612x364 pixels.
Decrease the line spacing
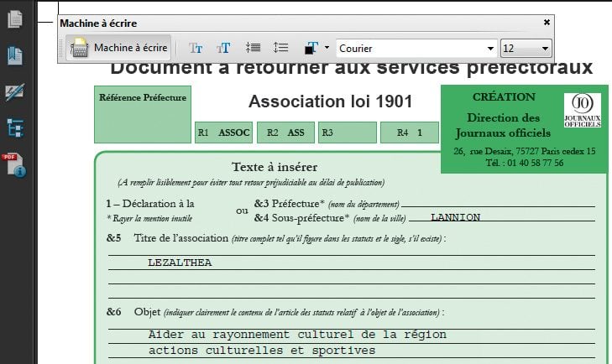point(253,48)
